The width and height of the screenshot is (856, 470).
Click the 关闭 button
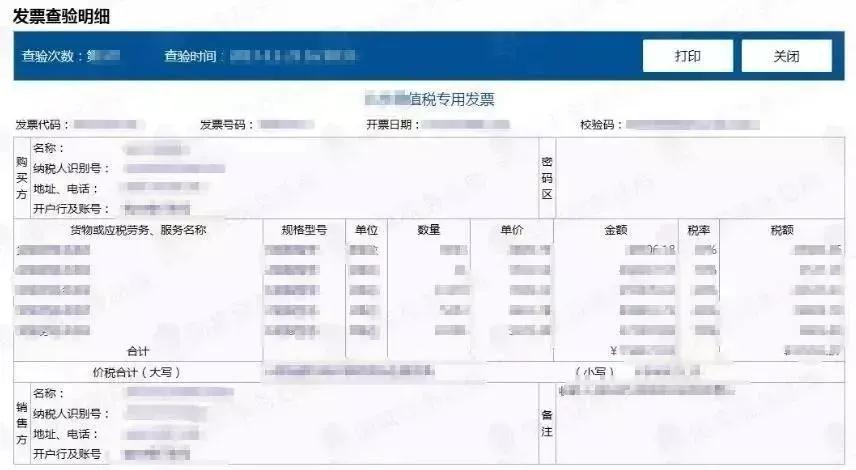click(x=786, y=56)
